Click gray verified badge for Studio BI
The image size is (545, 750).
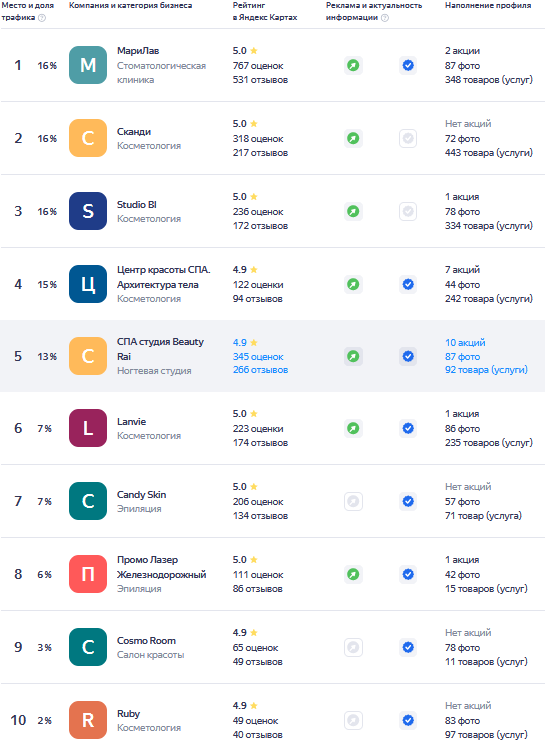tap(408, 211)
